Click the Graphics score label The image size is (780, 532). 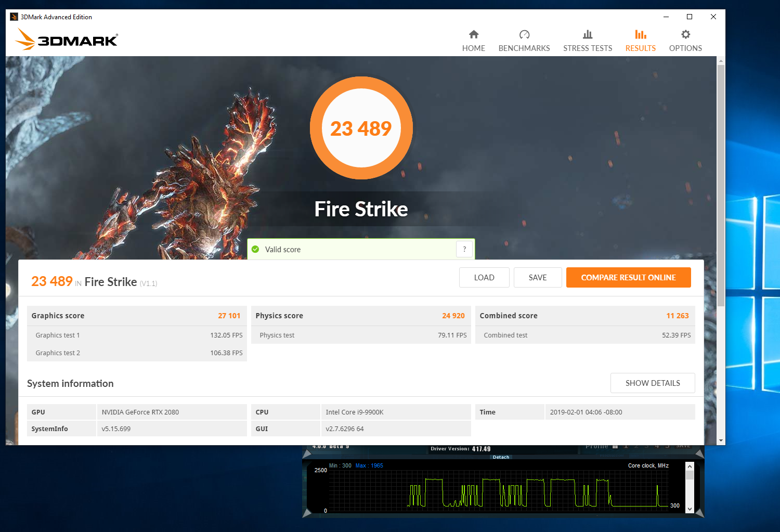click(x=58, y=316)
